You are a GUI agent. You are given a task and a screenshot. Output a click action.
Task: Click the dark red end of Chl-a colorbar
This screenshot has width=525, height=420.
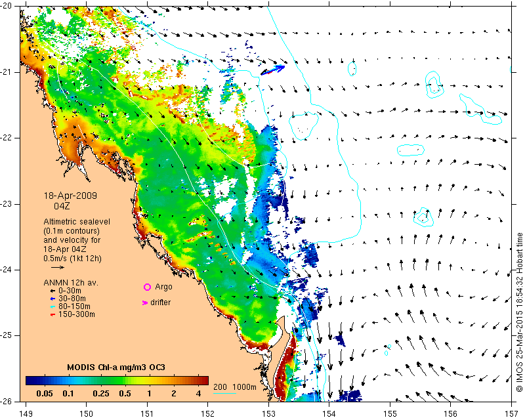pyautogui.click(x=204, y=381)
